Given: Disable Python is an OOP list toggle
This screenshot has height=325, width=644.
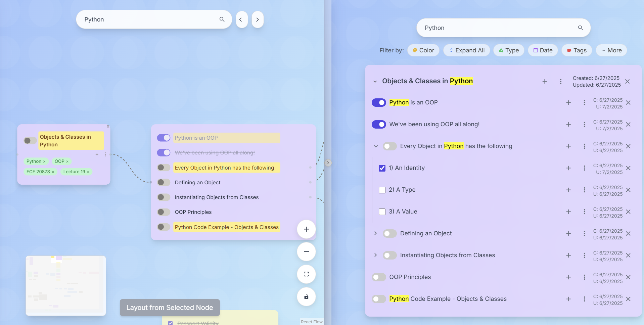Looking at the screenshot, I should coord(379,102).
